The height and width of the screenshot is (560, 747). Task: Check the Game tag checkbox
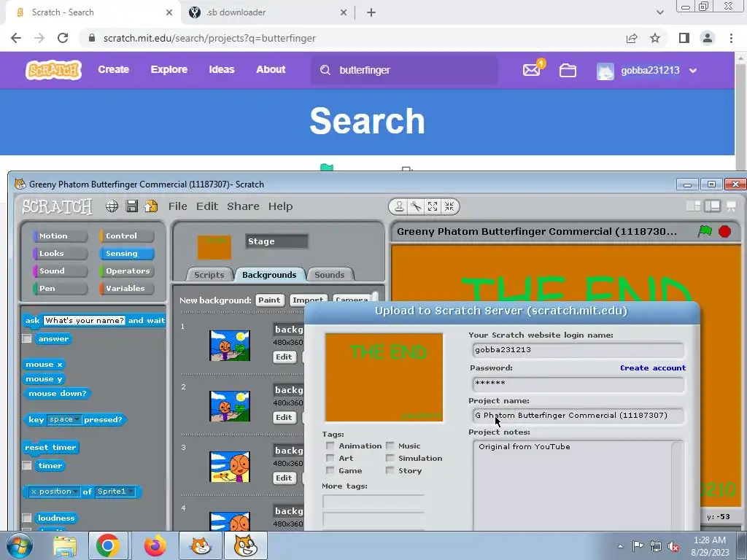click(330, 470)
